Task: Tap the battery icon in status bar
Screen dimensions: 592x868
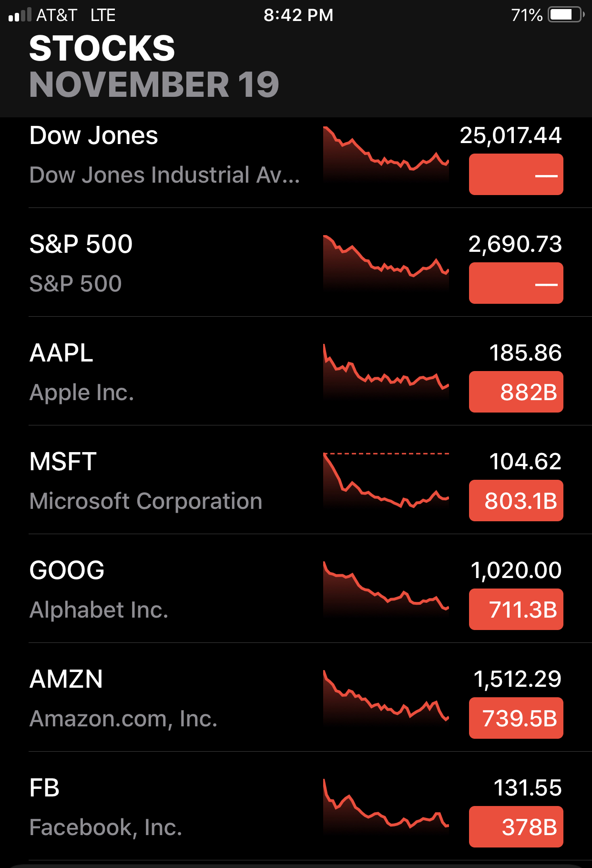Action: (x=565, y=15)
